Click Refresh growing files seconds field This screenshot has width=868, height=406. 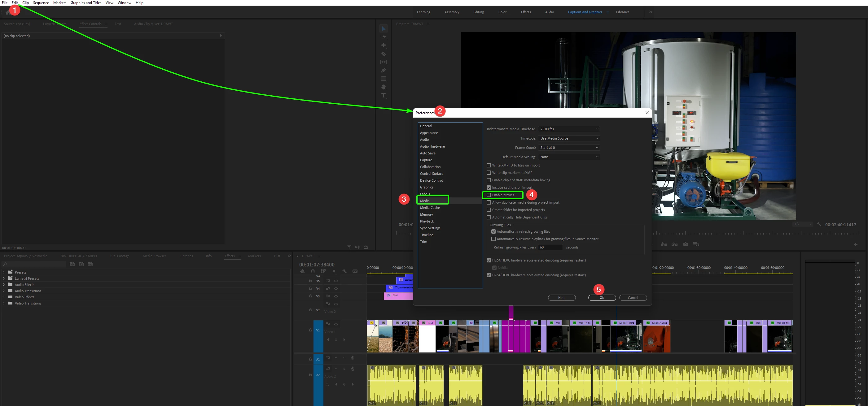pyautogui.click(x=550, y=247)
